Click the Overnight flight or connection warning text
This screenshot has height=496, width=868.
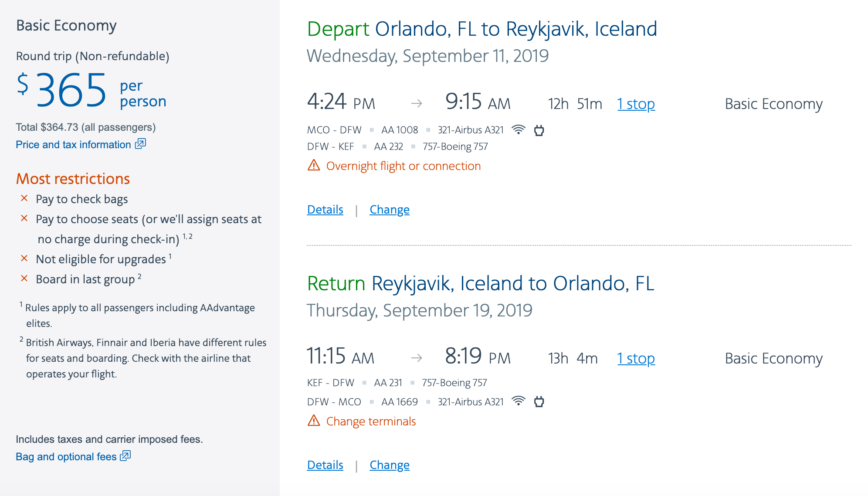pos(403,166)
